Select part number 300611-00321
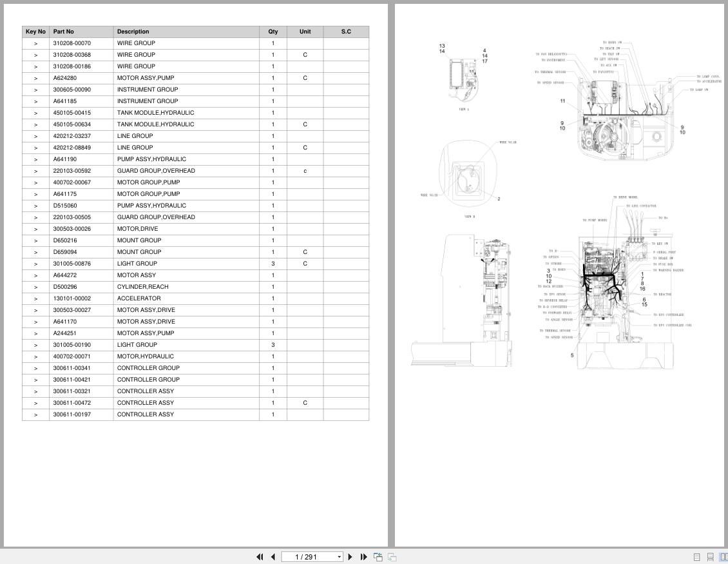The image size is (728, 564). (x=72, y=391)
